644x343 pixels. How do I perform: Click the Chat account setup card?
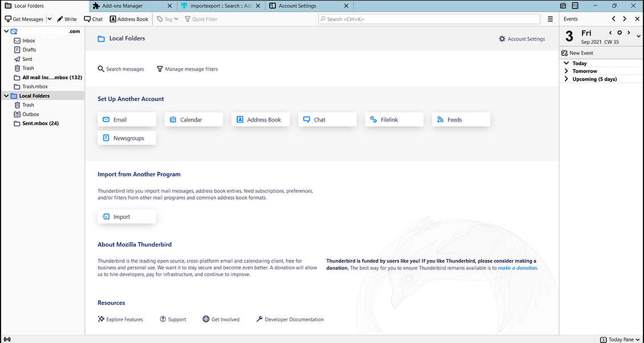pos(327,120)
